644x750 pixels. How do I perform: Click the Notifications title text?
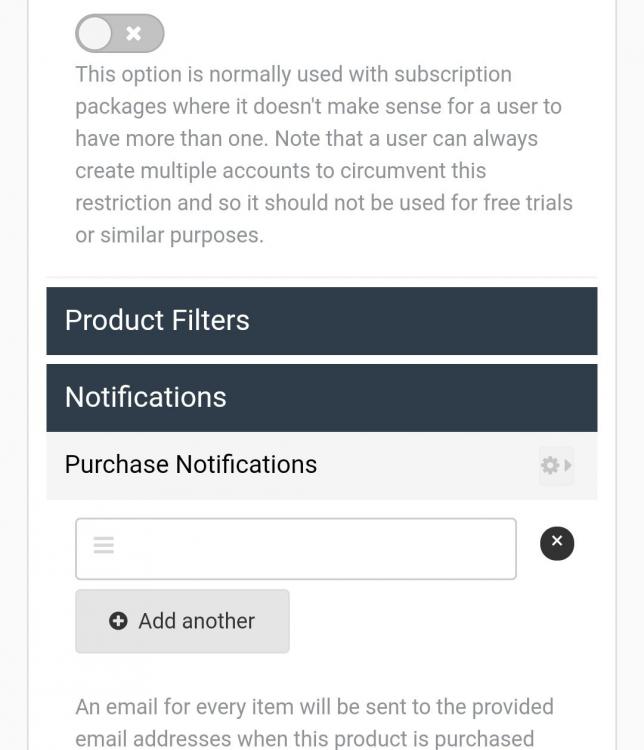[146, 397]
